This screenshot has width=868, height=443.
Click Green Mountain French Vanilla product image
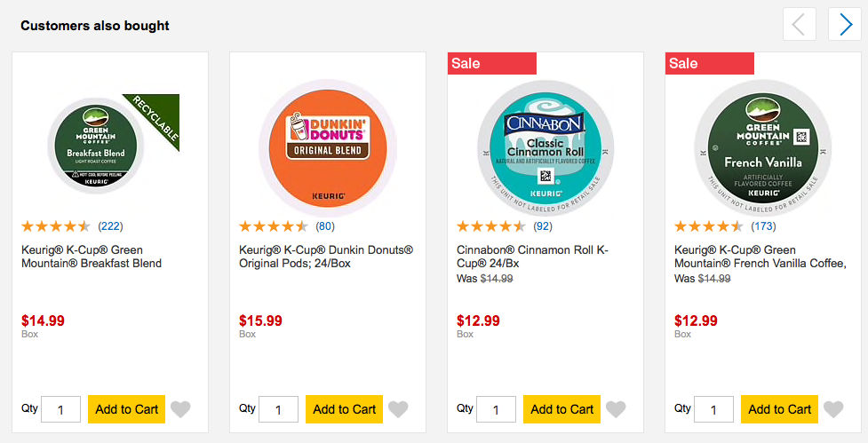coord(763,146)
